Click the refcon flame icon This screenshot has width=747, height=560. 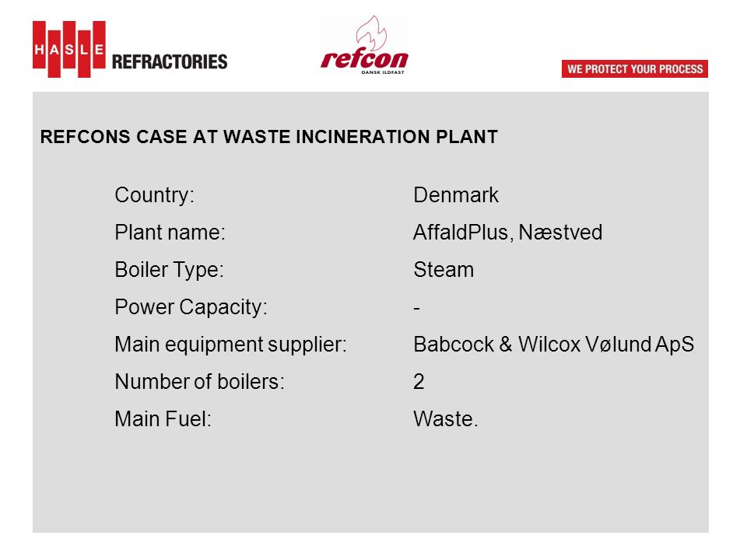pos(372,33)
